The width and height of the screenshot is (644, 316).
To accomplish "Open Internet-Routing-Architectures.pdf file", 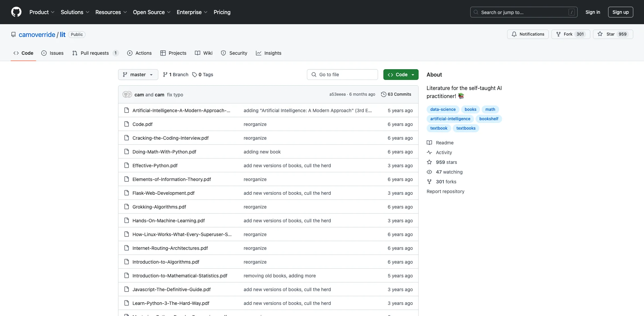I will (x=170, y=248).
